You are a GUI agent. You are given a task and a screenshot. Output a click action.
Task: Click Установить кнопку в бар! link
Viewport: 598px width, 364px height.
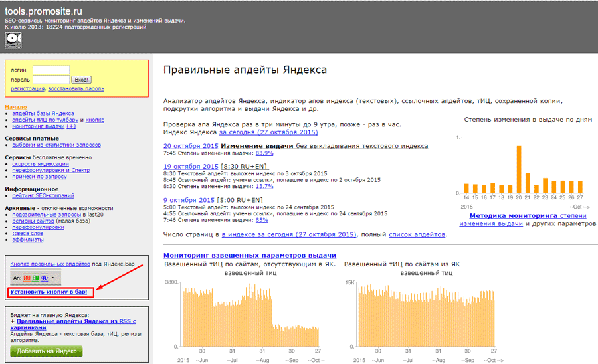coord(49,292)
